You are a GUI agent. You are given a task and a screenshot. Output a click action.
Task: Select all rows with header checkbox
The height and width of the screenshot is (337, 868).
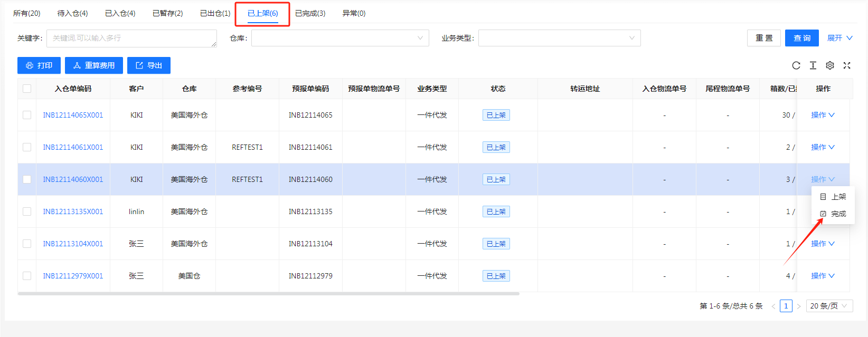(x=27, y=89)
